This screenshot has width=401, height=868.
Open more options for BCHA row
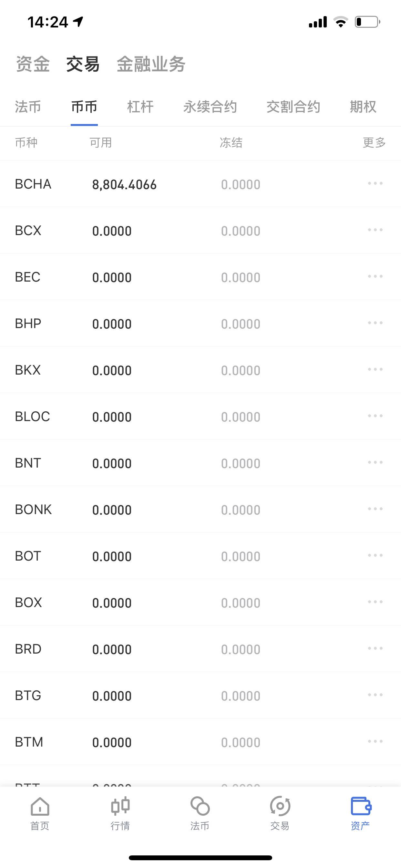(x=375, y=183)
